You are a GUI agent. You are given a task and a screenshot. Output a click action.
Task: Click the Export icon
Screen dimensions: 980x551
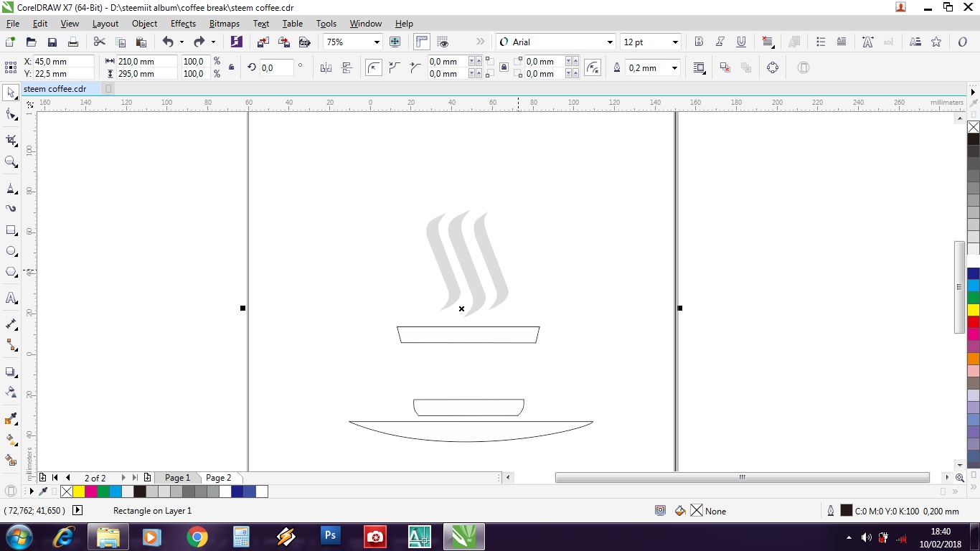[283, 42]
